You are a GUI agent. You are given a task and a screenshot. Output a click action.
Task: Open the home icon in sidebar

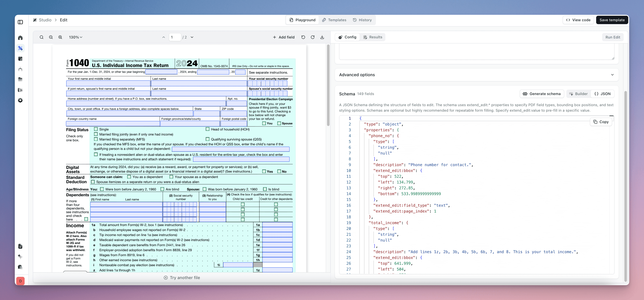click(21, 38)
